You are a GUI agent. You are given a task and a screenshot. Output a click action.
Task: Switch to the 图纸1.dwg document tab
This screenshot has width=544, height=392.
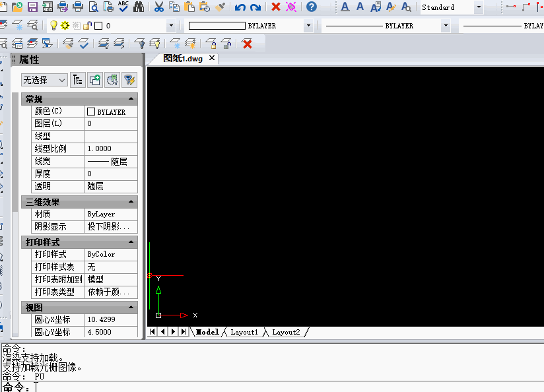[x=183, y=58]
